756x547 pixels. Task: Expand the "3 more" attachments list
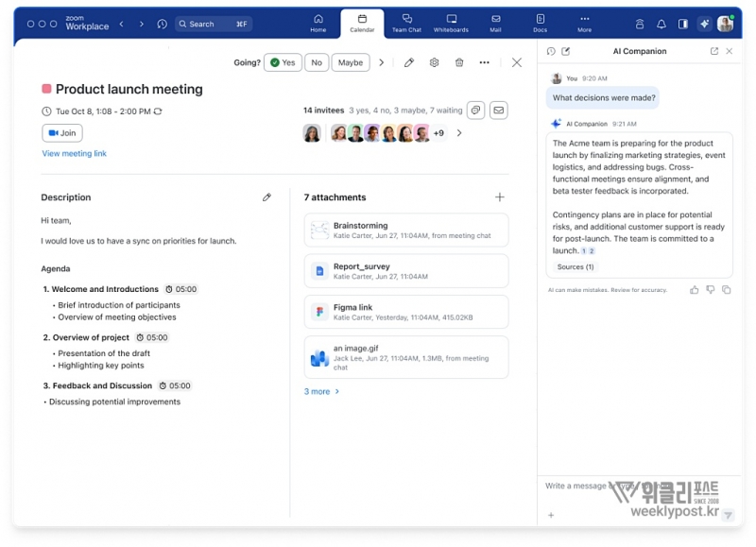click(x=321, y=391)
